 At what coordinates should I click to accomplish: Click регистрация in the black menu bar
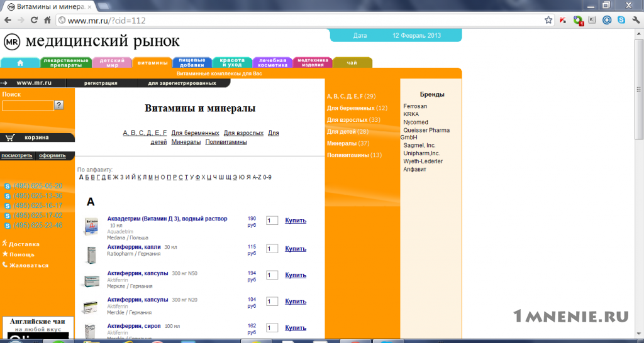(101, 83)
